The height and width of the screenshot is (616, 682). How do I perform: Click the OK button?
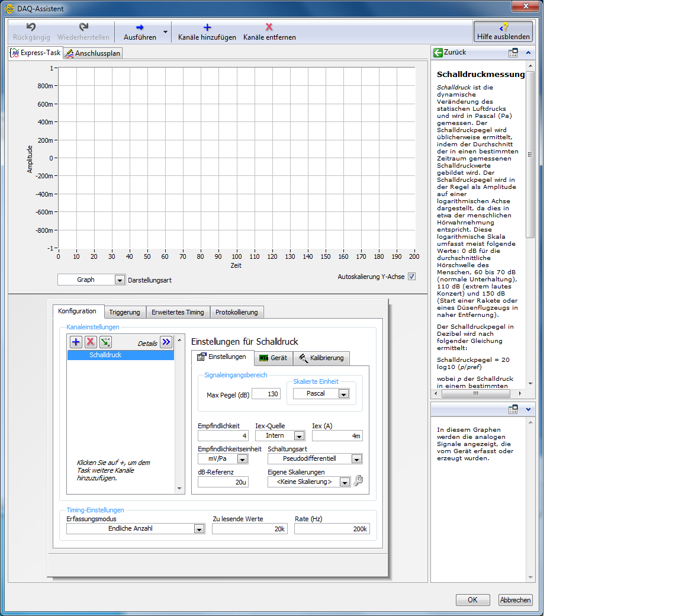(472, 600)
